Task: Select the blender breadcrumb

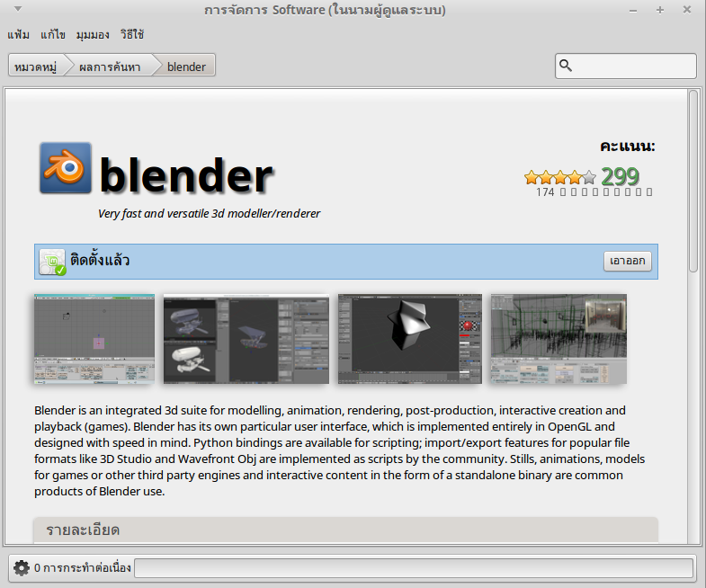Action: (x=186, y=67)
